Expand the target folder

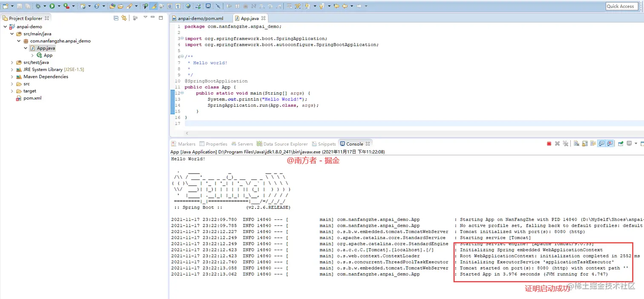[x=12, y=91]
